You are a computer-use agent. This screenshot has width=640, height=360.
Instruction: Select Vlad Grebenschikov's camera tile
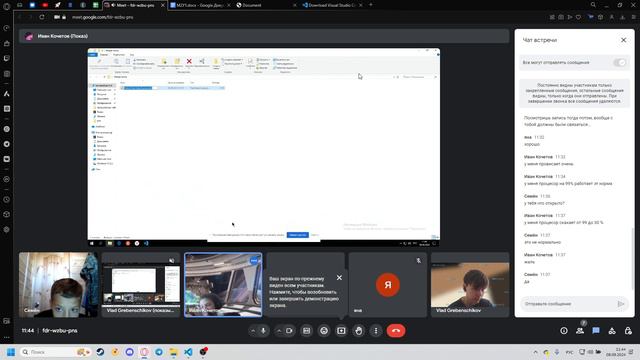click(470, 284)
